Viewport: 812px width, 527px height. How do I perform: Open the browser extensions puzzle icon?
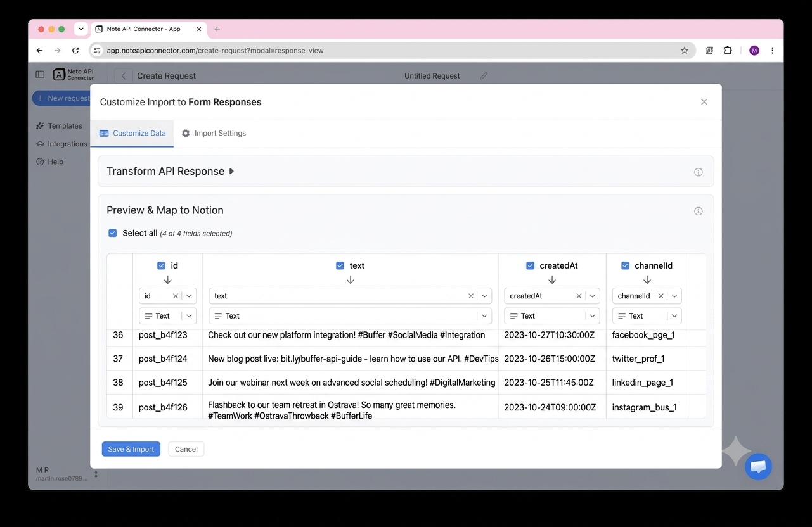point(728,51)
